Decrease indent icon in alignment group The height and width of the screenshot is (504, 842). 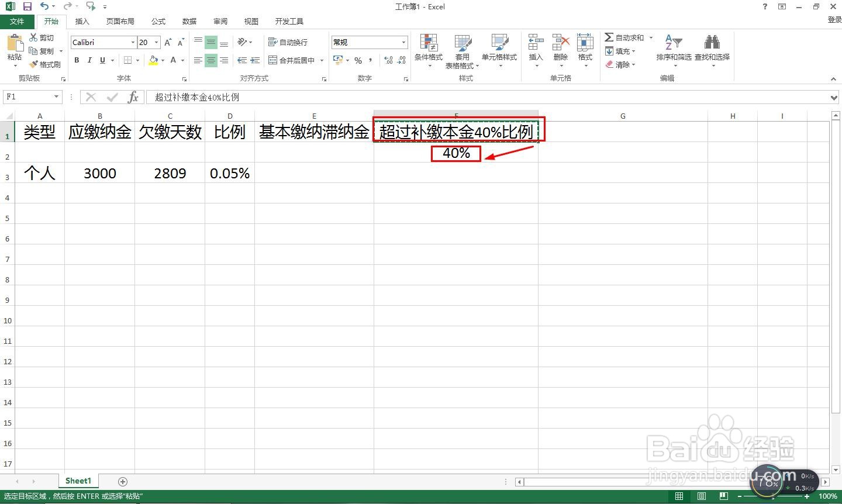[x=242, y=60]
